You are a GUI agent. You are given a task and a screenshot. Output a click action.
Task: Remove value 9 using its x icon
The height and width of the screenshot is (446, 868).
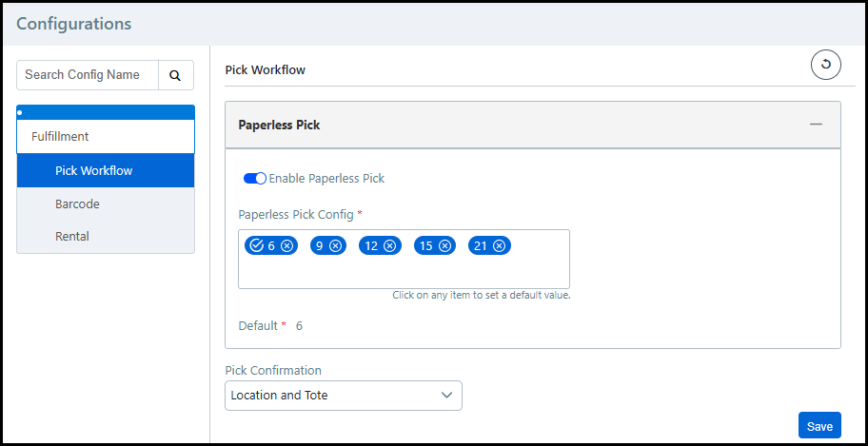tap(335, 245)
